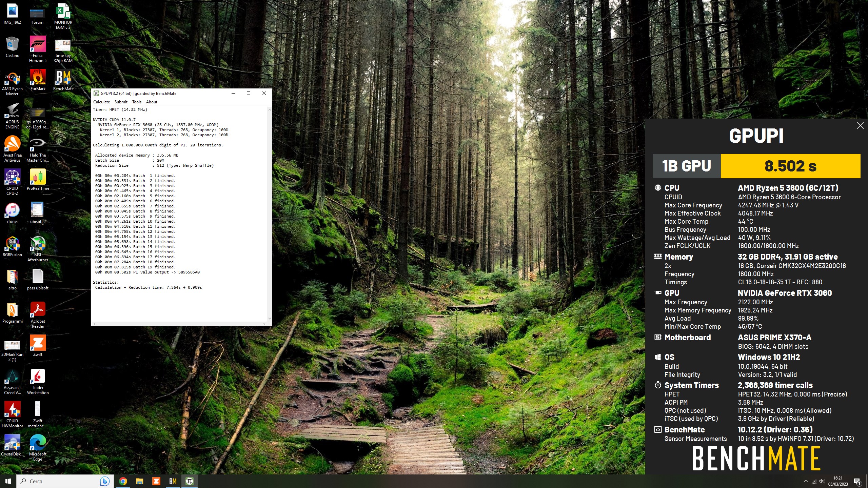
Task: Launch RGBFusion shortcut
Action: coord(12,246)
